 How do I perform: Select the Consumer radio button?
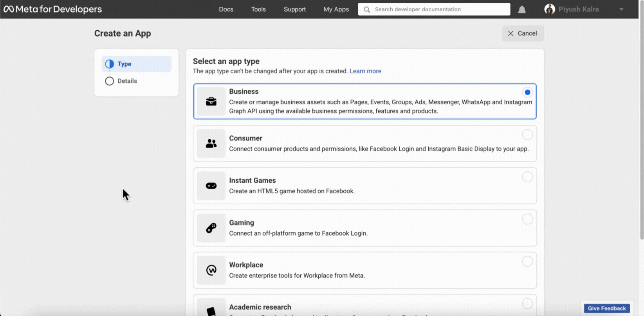[x=527, y=134]
